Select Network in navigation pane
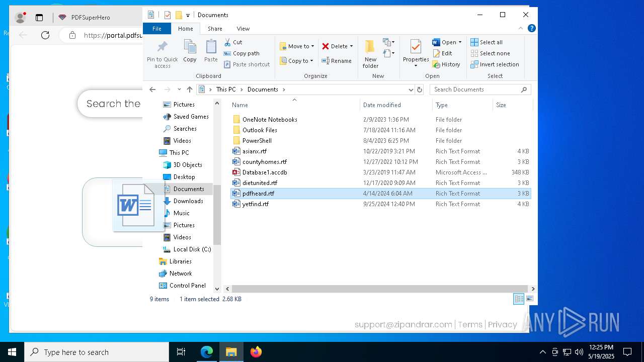644x362 pixels. (181, 274)
